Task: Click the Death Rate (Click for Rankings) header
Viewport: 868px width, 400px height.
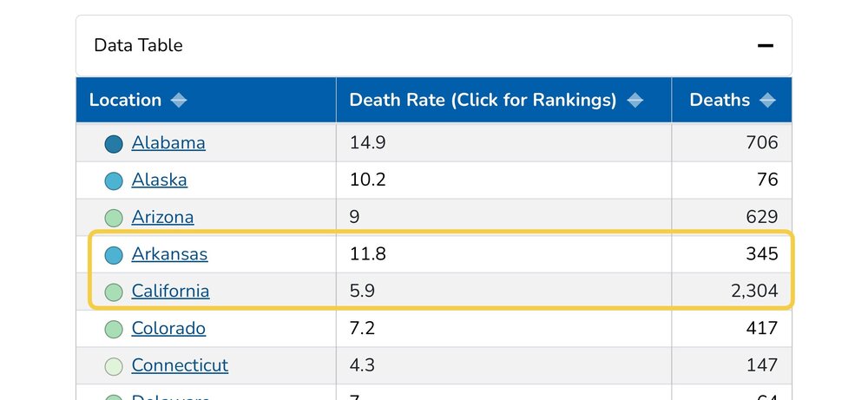Action: coord(483,101)
